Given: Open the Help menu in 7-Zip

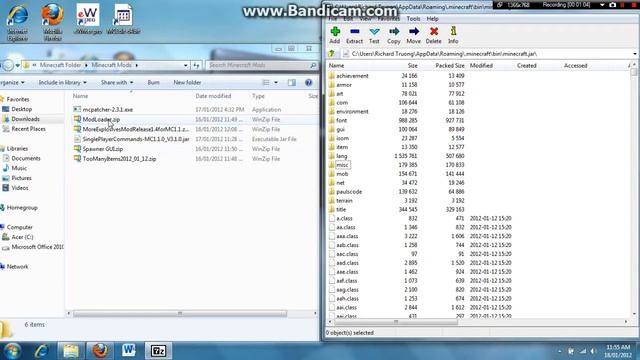Looking at the screenshot, I should pos(432,19).
